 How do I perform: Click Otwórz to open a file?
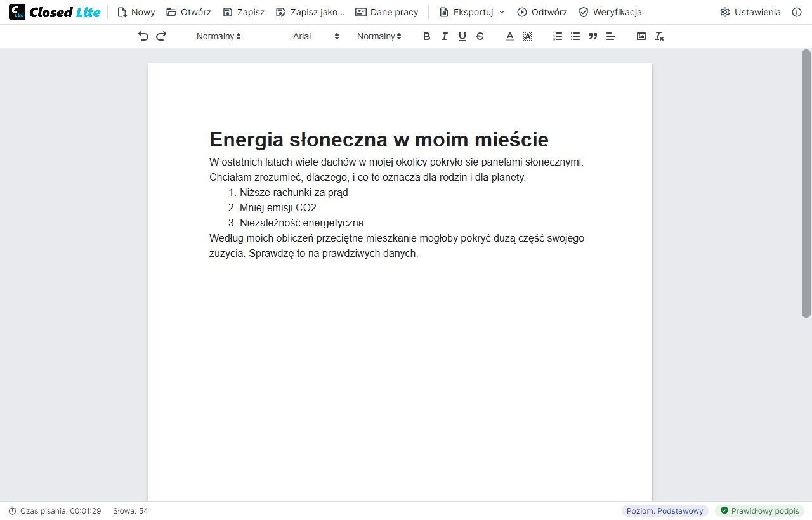tap(188, 12)
